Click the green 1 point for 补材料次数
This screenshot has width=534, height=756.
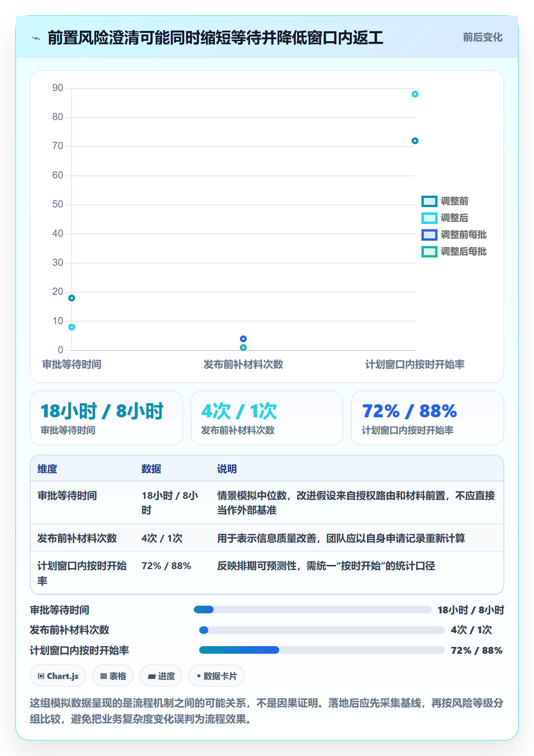[243, 347]
